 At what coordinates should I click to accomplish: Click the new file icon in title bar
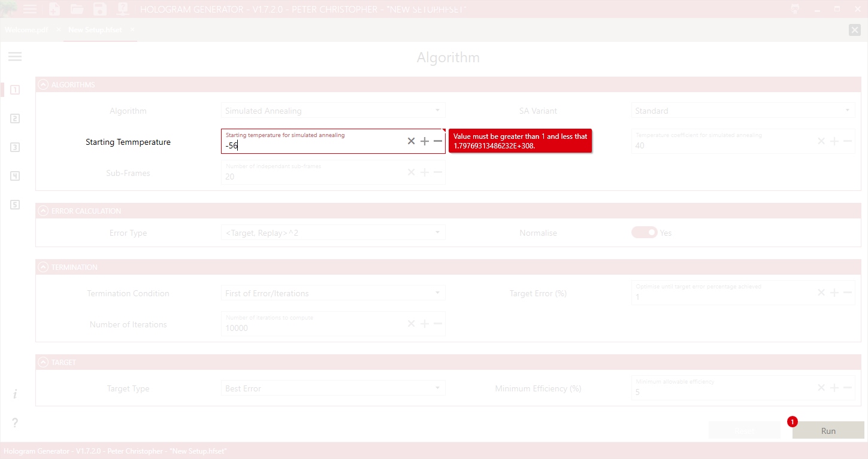55,9
